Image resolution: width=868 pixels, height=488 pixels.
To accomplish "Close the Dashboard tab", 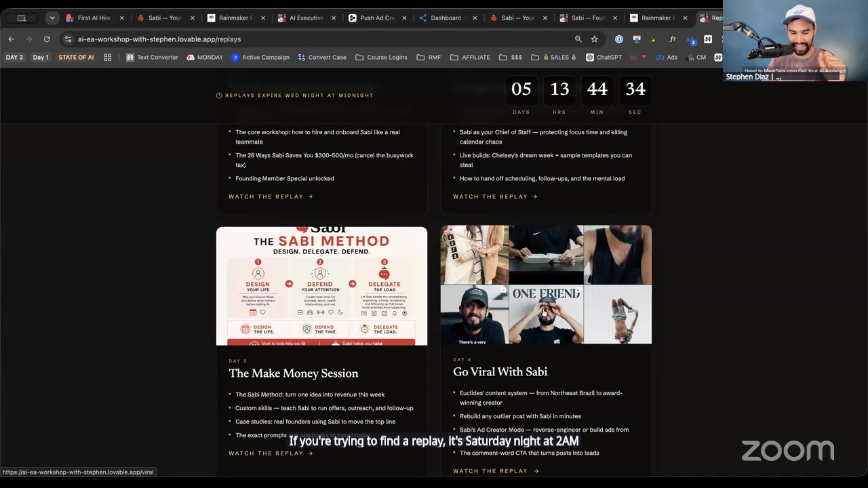I will coord(475,18).
